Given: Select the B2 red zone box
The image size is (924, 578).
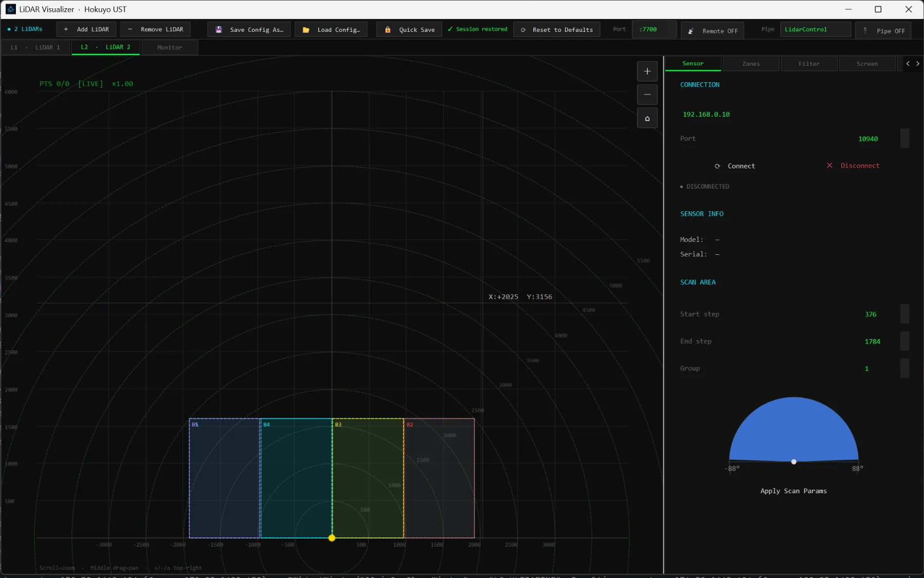Looking at the screenshot, I should [x=439, y=478].
